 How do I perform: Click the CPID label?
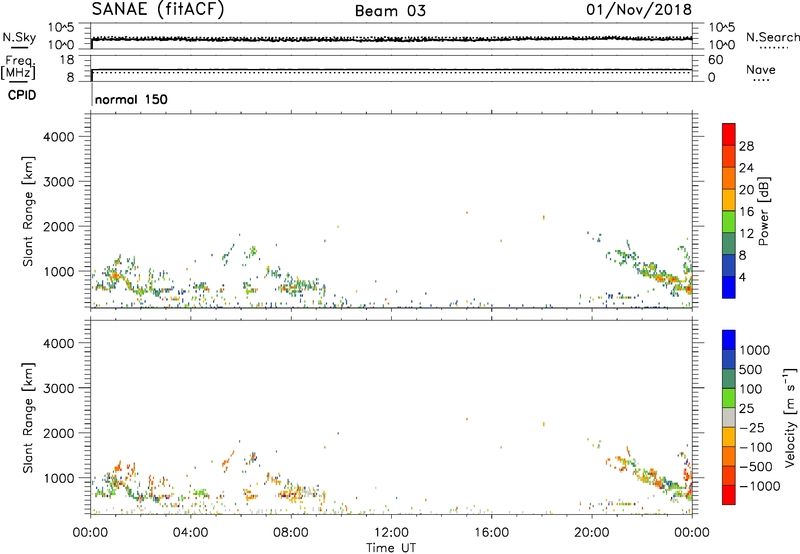click(22, 95)
